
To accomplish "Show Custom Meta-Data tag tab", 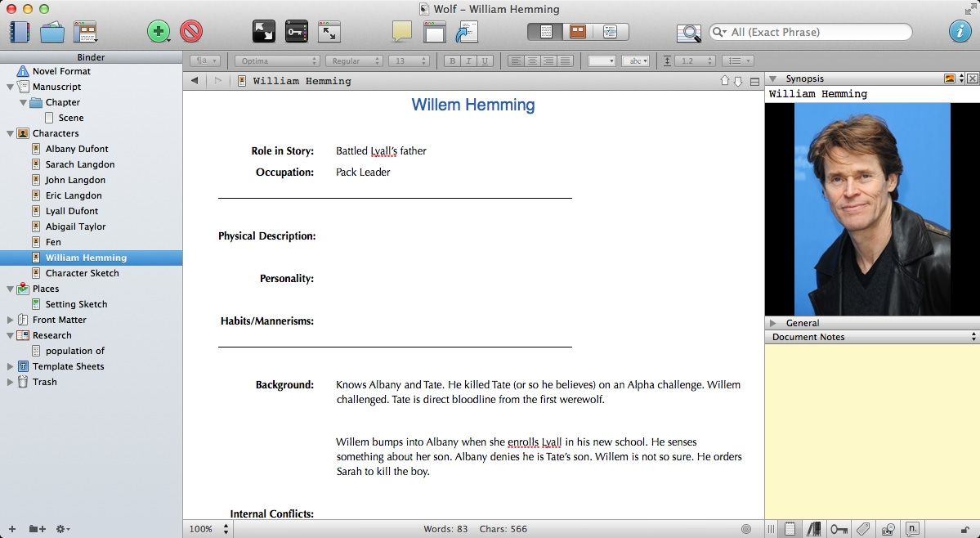I will pos(863,529).
